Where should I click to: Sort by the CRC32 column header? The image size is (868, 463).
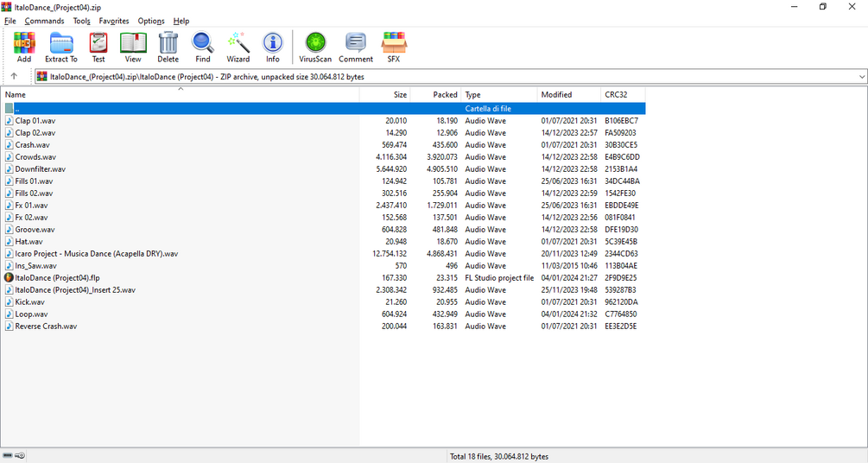click(623, 95)
